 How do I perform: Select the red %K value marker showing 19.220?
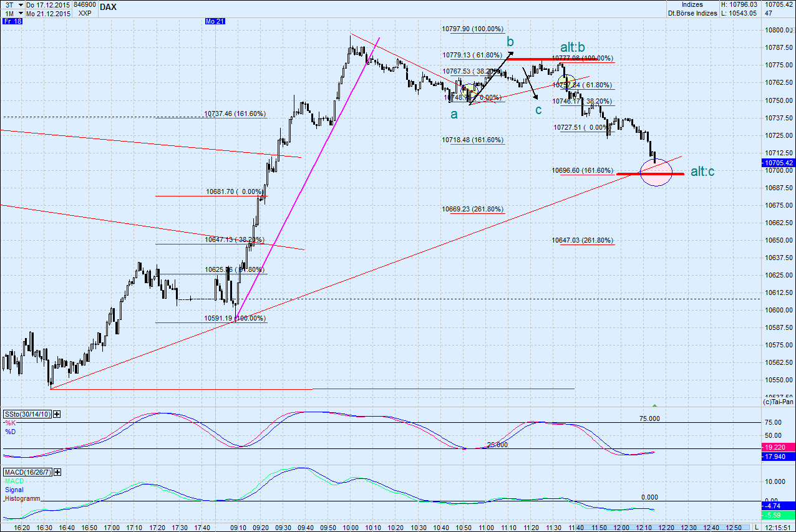click(778, 447)
